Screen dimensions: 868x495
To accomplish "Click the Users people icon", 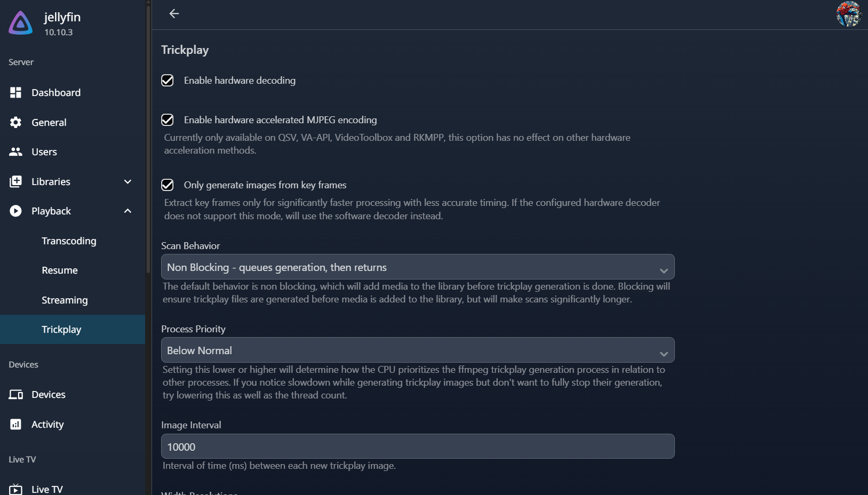I will (x=16, y=152).
